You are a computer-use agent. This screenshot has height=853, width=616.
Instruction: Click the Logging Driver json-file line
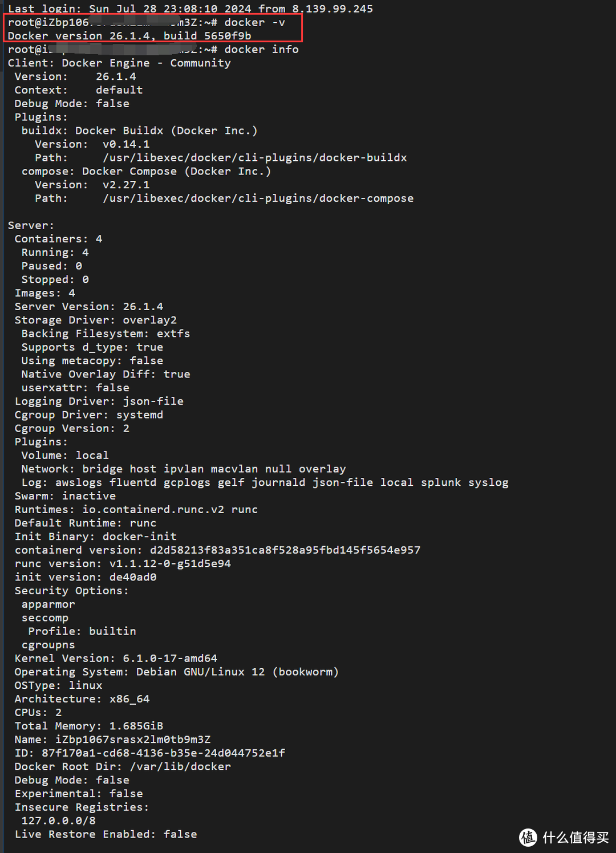[99, 401]
